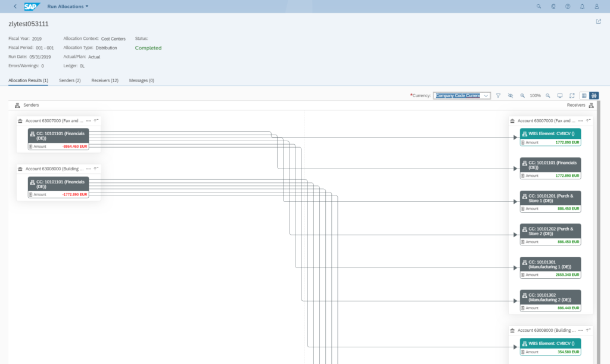Open the notifications bell
The height and width of the screenshot is (364, 610).
(582, 7)
